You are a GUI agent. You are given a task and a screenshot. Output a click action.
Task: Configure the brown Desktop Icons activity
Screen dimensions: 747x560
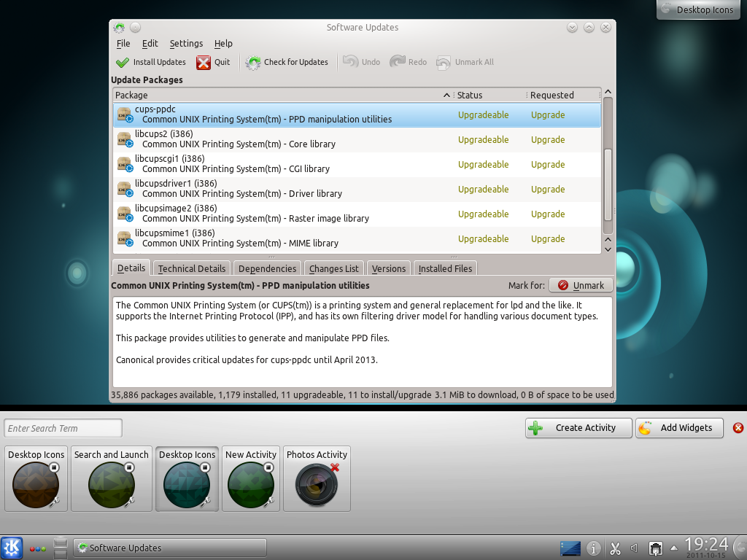point(55,500)
